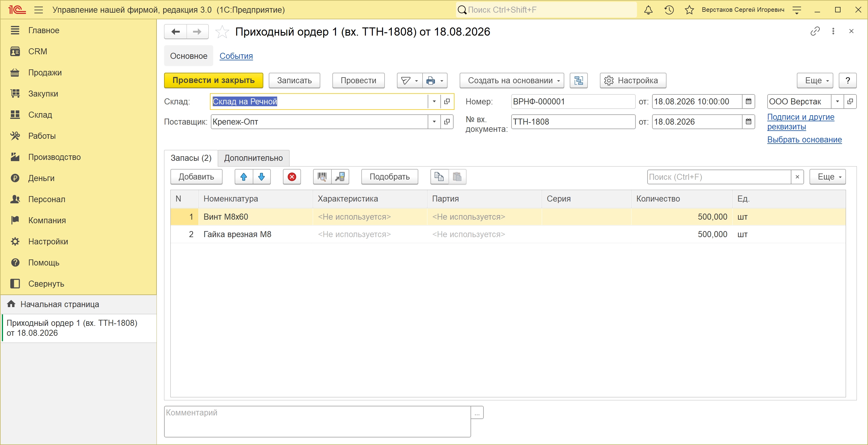Viewport: 868px width, 445px height.
Task: Open ООО Верстак organization card
Action: click(850, 101)
